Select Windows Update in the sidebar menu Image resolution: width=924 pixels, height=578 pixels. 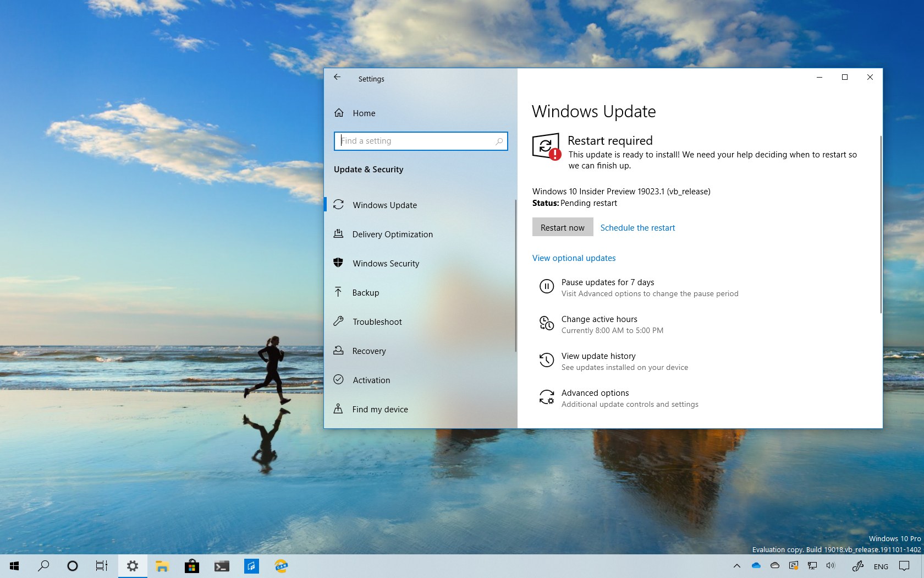coord(384,205)
